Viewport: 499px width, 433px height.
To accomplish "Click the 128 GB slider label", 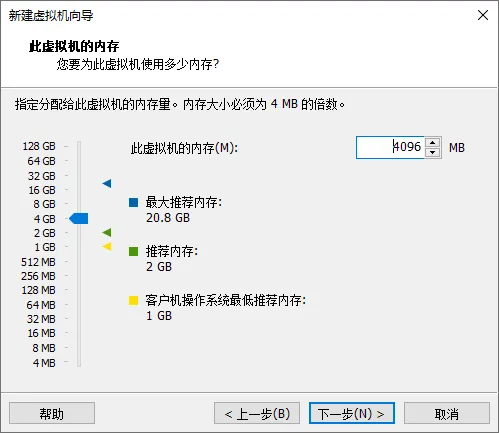I will point(39,146).
